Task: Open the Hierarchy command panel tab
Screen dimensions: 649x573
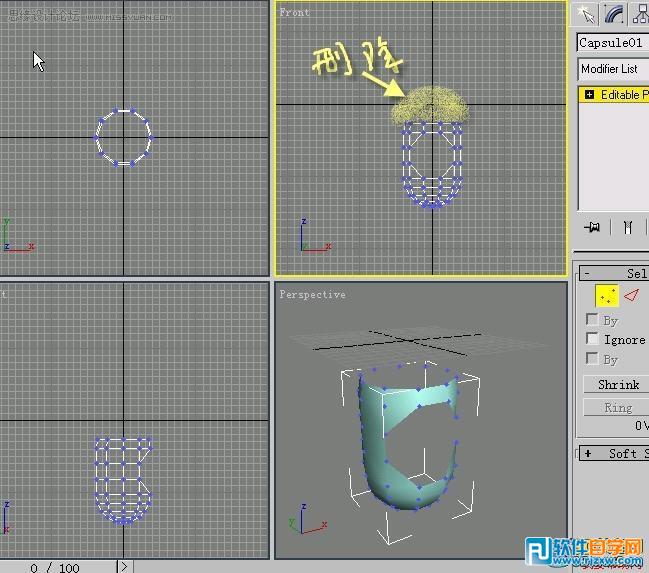Action: 640,14
